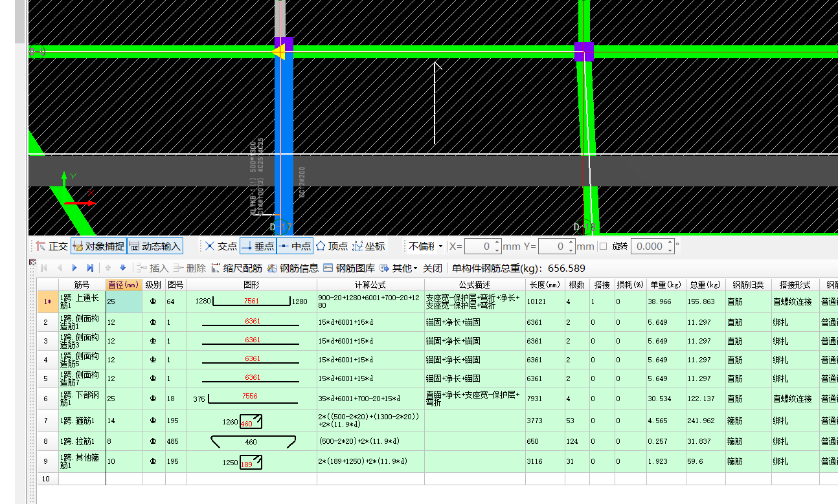Click total weight cell 241.962

(x=705, y=421)
